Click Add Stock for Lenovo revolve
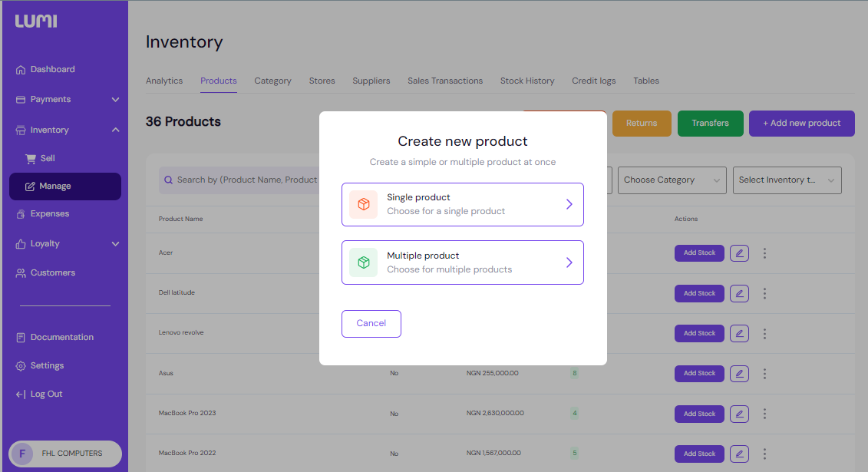The image size is (868, 472). (x=699, y=333)
